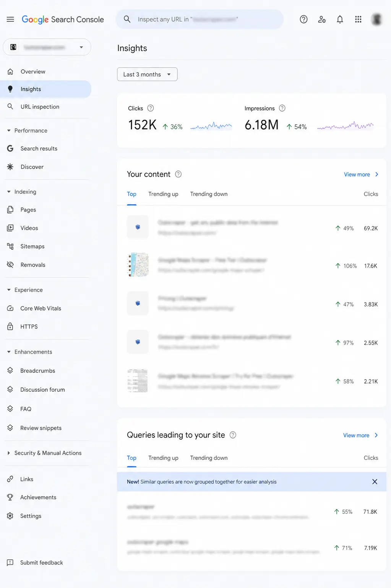Click the help icon beside Impressions
The image size is (391, 588).
pyautogui.click(x=282, y=108)
